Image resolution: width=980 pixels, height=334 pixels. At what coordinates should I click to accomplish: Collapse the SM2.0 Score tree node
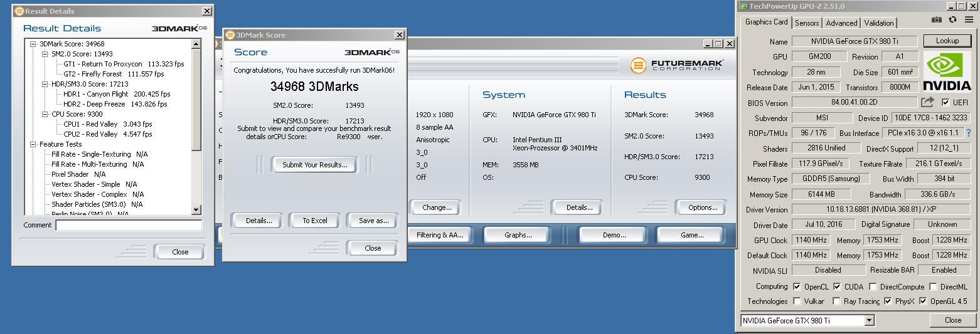pyautogui.click(x=45, y=54)
